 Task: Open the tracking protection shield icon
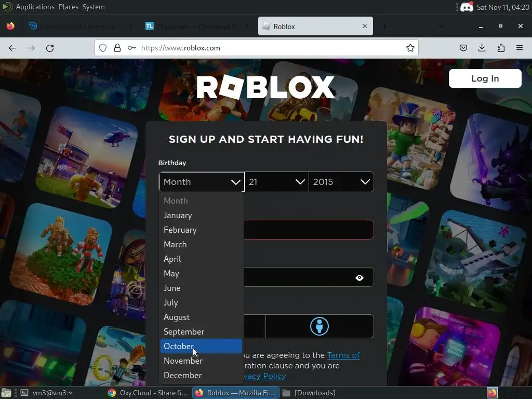103,48
